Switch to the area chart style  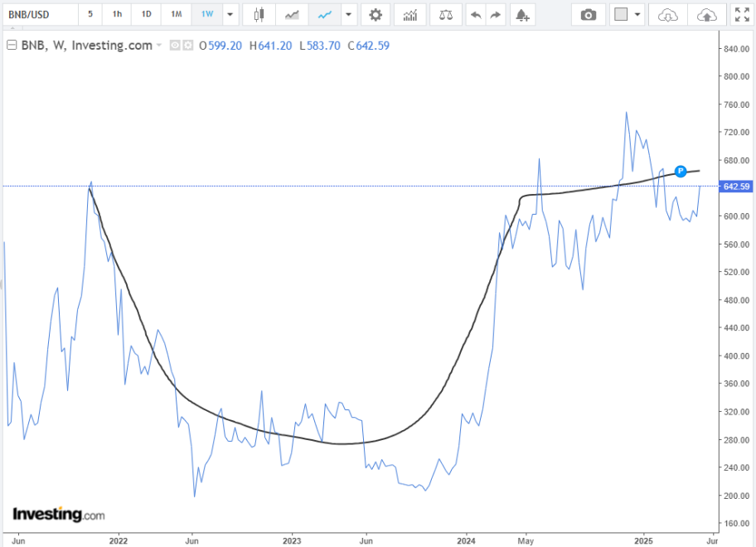tap(292, 13)
